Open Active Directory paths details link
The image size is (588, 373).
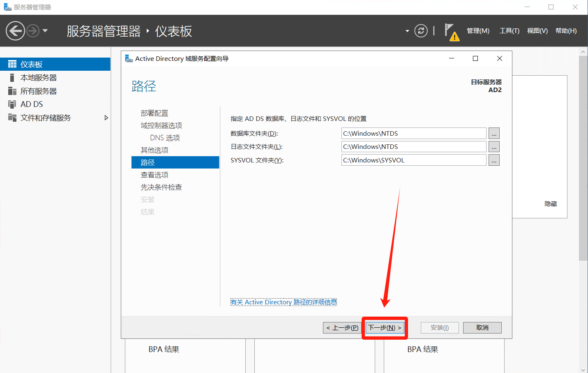[x=284, y=302]
